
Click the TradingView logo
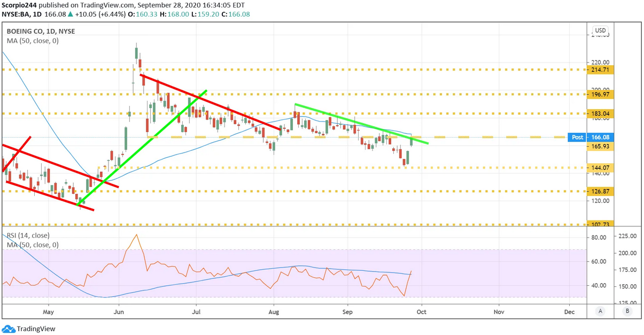[x=29, y=329]
